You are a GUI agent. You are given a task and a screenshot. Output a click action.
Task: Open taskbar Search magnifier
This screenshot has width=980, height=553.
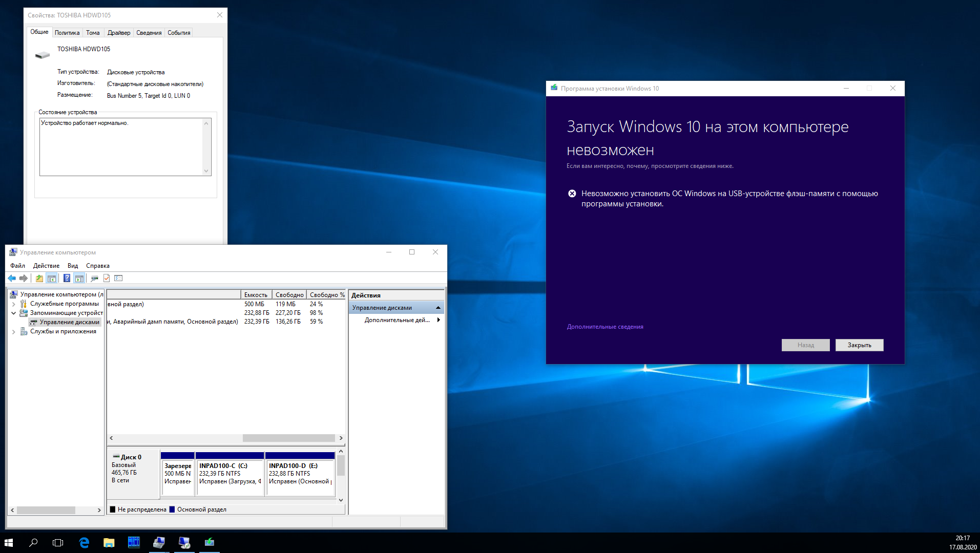[x=33, y=543]
